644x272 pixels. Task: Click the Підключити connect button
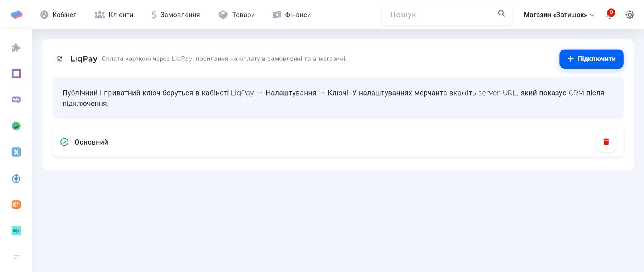pyautogui.click(x=591, y=59)
